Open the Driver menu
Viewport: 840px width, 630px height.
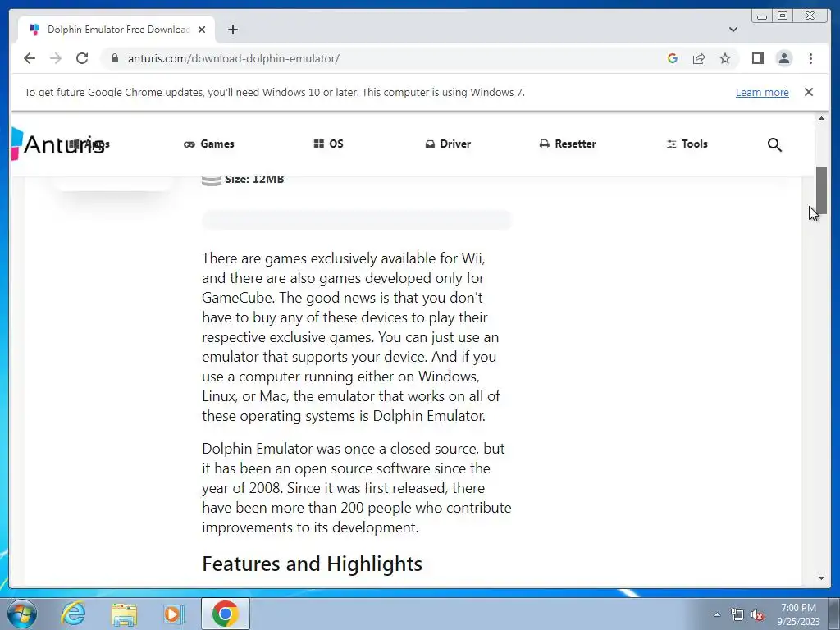(x=448, y=144)
